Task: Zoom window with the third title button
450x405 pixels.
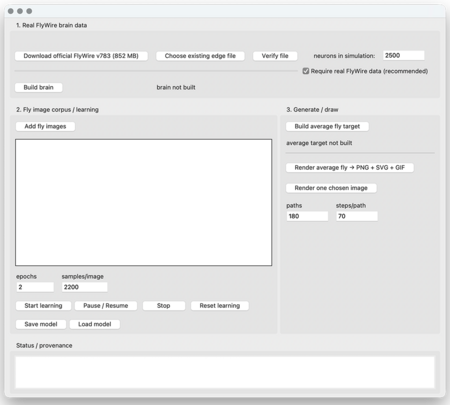Action: 29,11
